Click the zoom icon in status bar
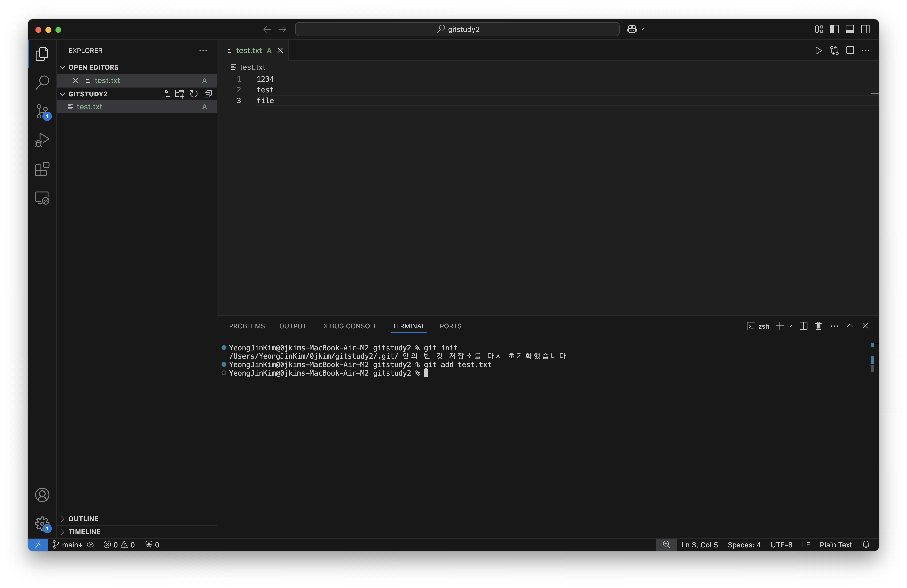Screen dimensions: 907x588 point(666,545)
